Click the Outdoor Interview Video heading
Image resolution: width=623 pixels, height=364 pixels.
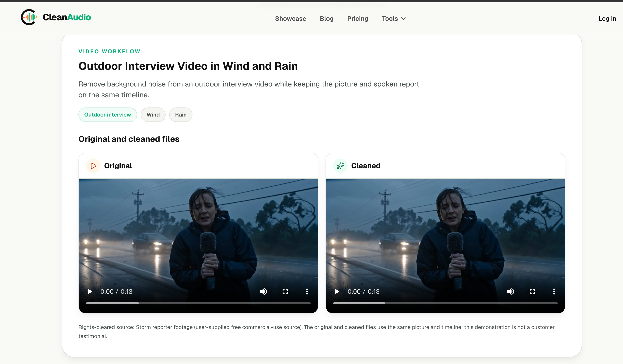coord(188,66)
